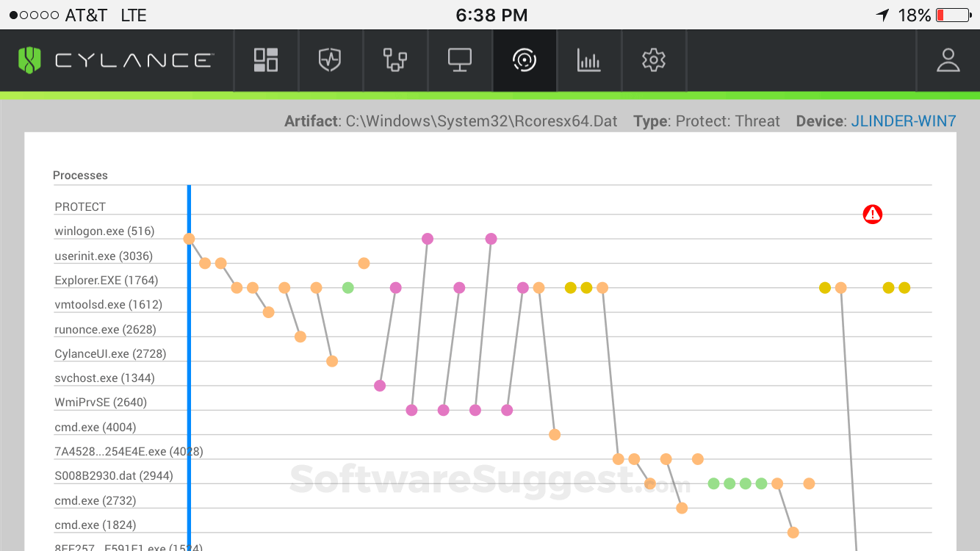
Task: Click the orange event dot on cmd.exe (4004) row
Action: [555, 434]
